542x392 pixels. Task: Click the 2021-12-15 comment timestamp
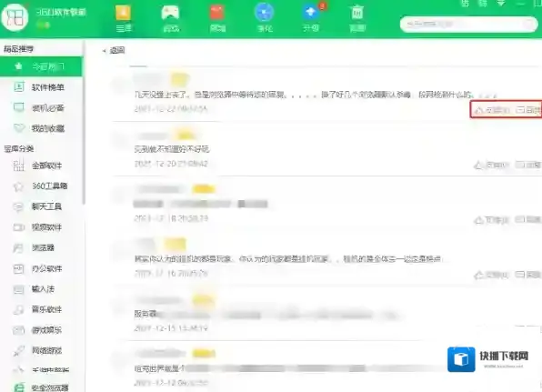click(x=171, y=328)
